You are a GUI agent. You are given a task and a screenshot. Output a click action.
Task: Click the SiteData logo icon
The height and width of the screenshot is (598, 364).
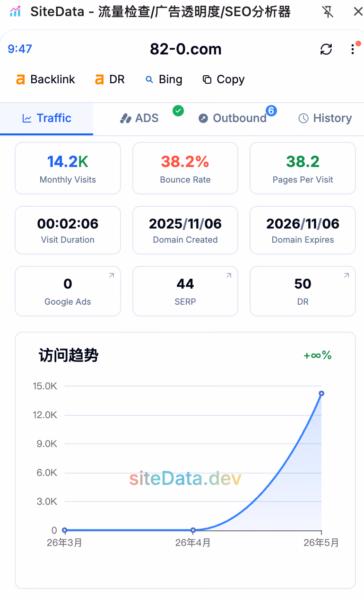point(15,11)
